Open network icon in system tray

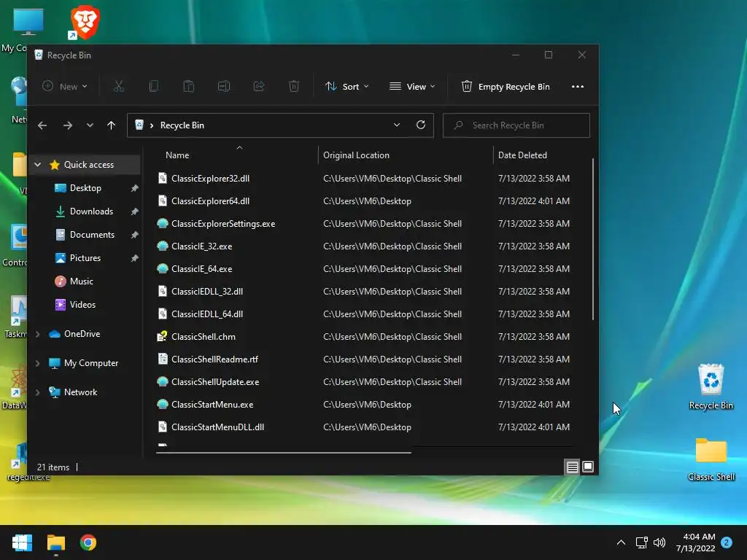point(641,542)
